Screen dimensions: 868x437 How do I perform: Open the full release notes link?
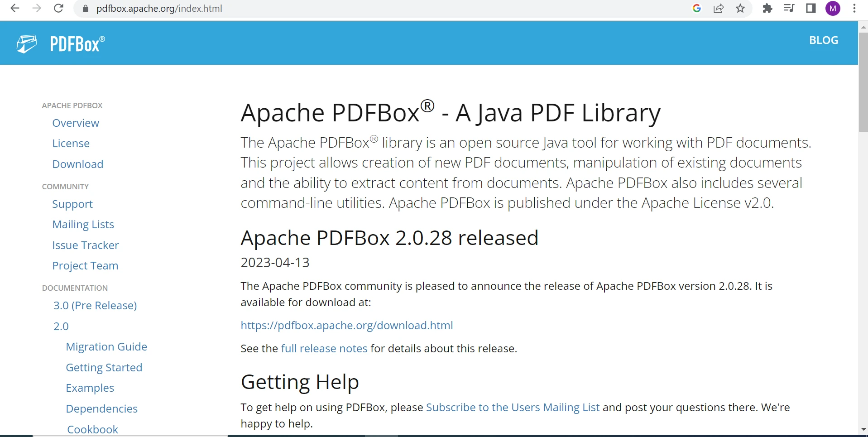point(324,349)
